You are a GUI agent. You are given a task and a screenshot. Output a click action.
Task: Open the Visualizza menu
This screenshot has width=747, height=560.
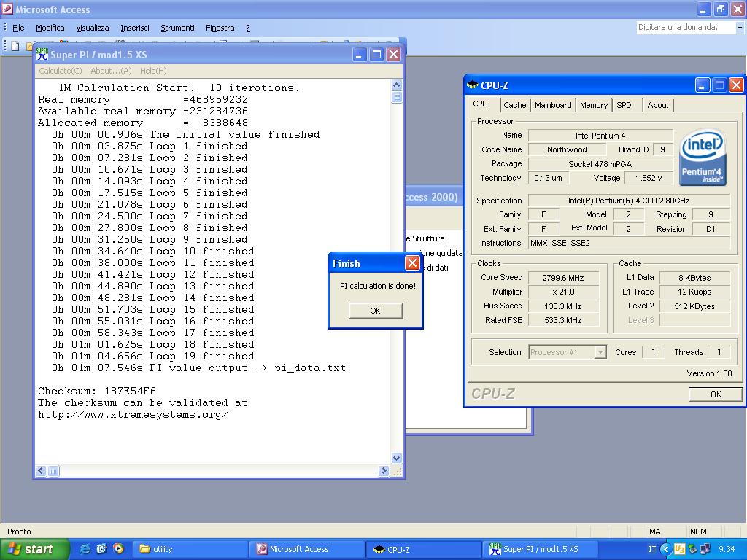coord(93,28)
